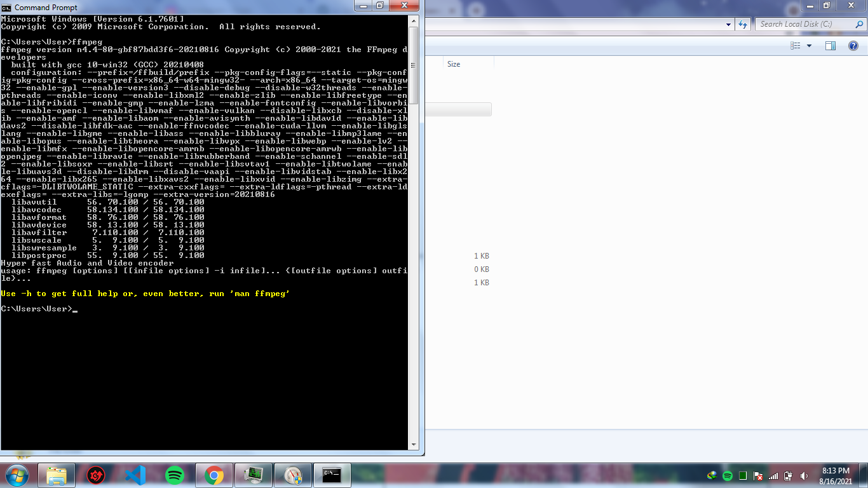Open the view options dropdown arrow
868x488 pixels.
[x=809, y=46]
